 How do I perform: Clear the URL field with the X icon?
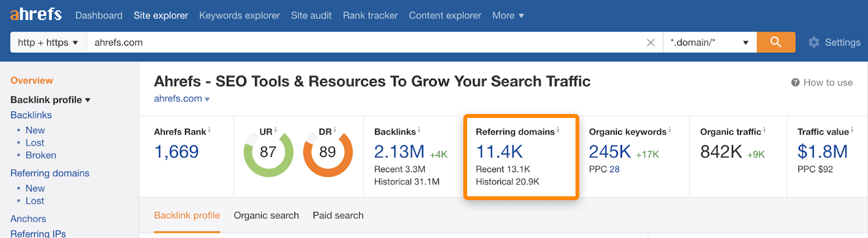pyautogui.click(x=650, y=42)
